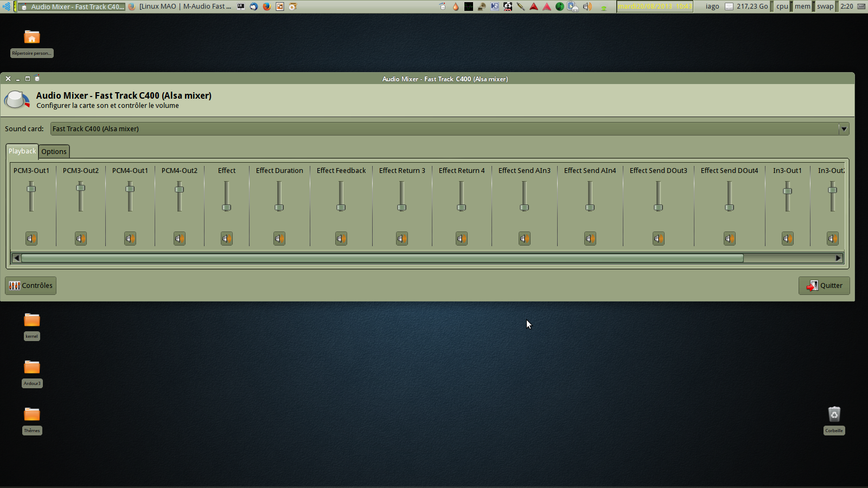Open the Sound card dropdown
This screenshot has width=868, height=488.
coord(450,129)
